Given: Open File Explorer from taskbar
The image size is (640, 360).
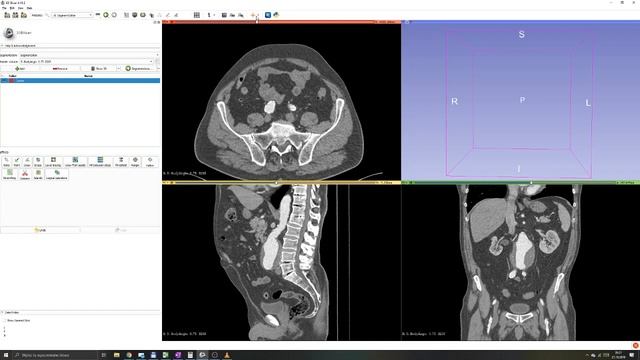Looking at the screenshot, I should pyautogui.click(x=116, y=355).
